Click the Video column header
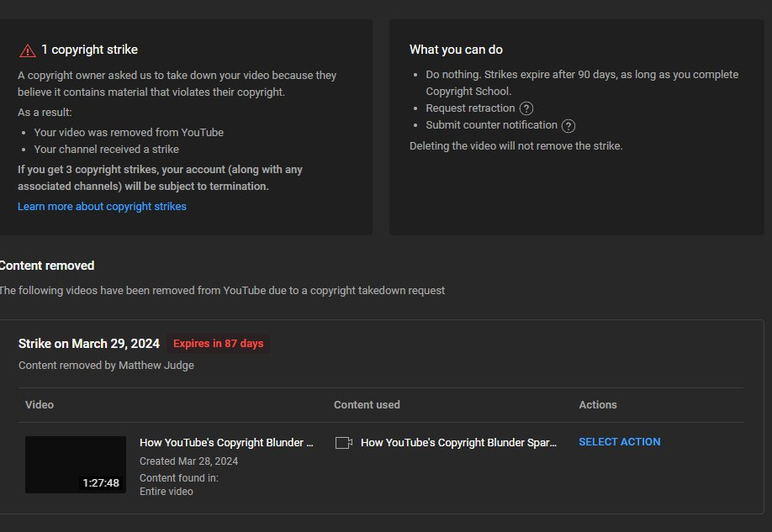772x532 pixels. (x=40, y=405)
